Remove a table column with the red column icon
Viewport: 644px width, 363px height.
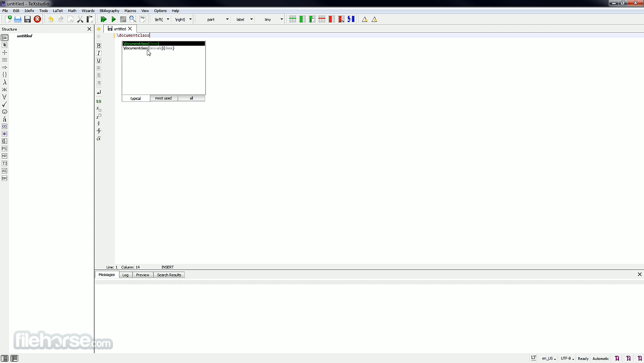click(332, 19)
